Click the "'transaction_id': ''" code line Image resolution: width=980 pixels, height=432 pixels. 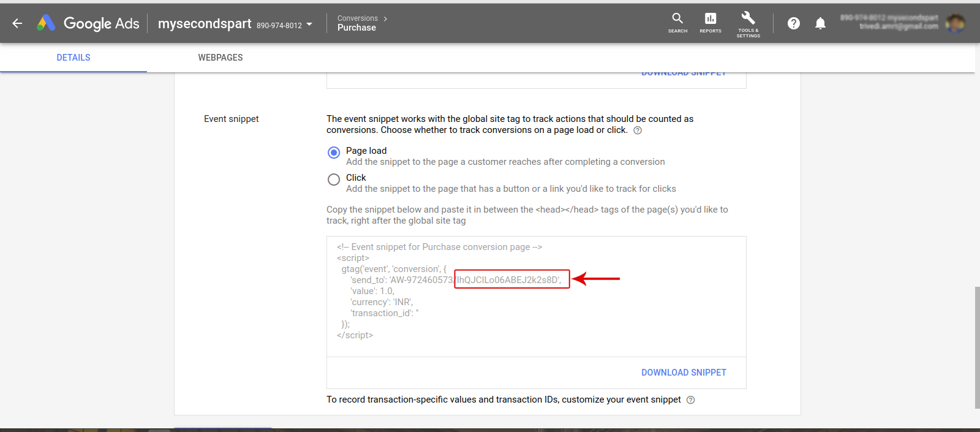click(x=385, y=313)
